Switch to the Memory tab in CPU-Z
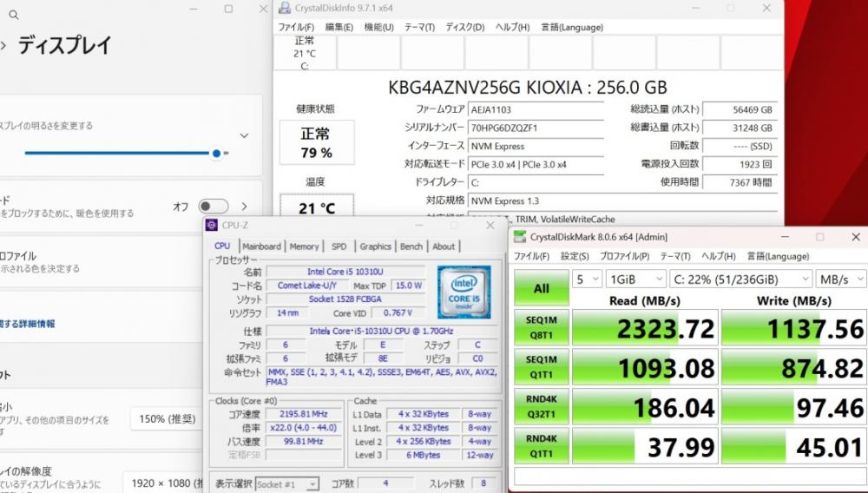 tap(304, 246)
